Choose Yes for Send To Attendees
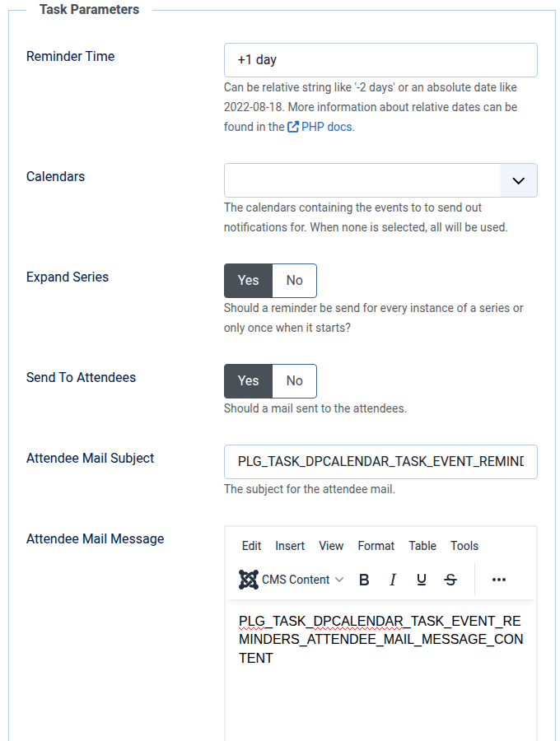Viewport: 560px width, 741px height. point(248,381)
